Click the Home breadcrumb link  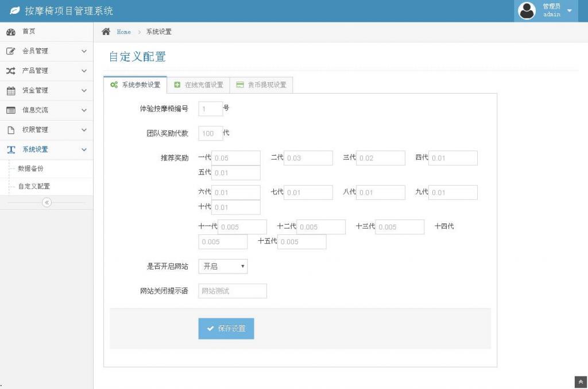pyautogui.click(x=124, y=32)
